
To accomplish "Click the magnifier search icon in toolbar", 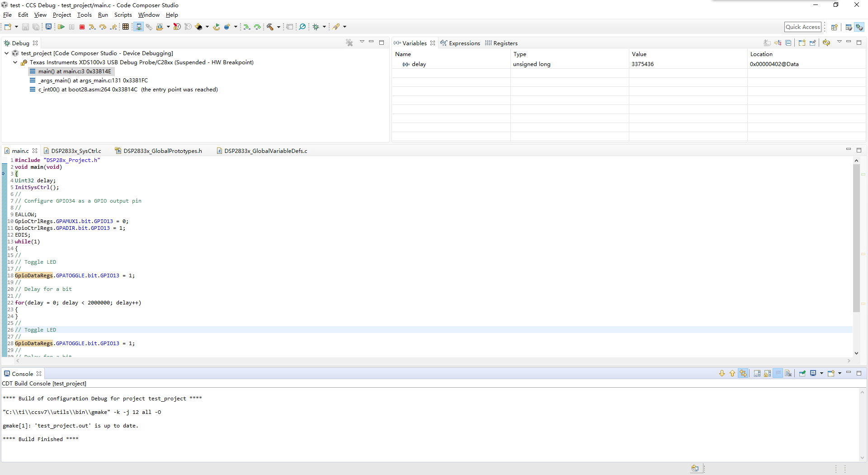I will pyautogui.click(x=302, y=27).
